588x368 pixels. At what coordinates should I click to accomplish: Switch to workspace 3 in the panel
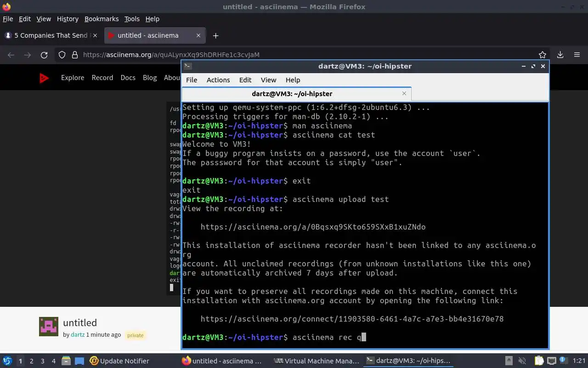click(x=43, y=361)
